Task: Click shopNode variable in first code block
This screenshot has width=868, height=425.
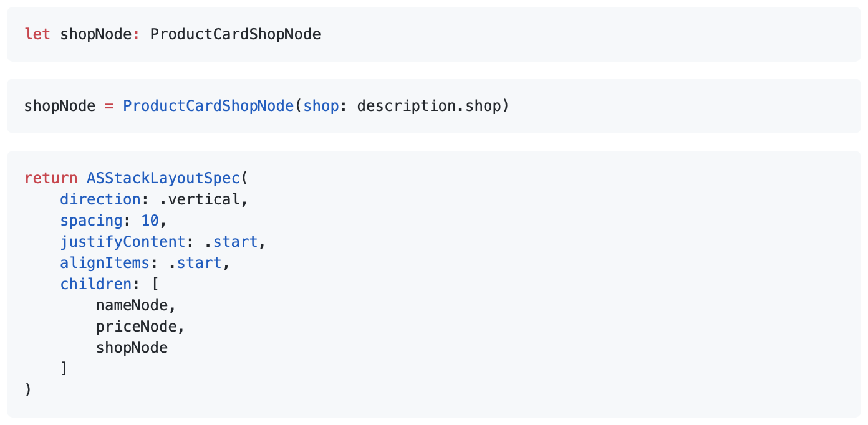Action: 96,34
